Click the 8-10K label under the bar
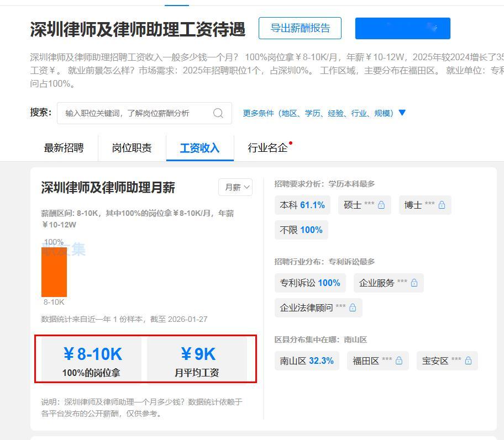This screenshot has width=504, height=440. (x=54, y=302)
